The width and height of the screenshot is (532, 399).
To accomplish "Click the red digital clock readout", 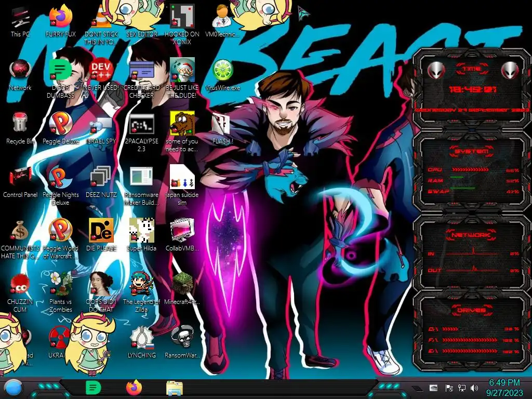I will pos(473,89).
